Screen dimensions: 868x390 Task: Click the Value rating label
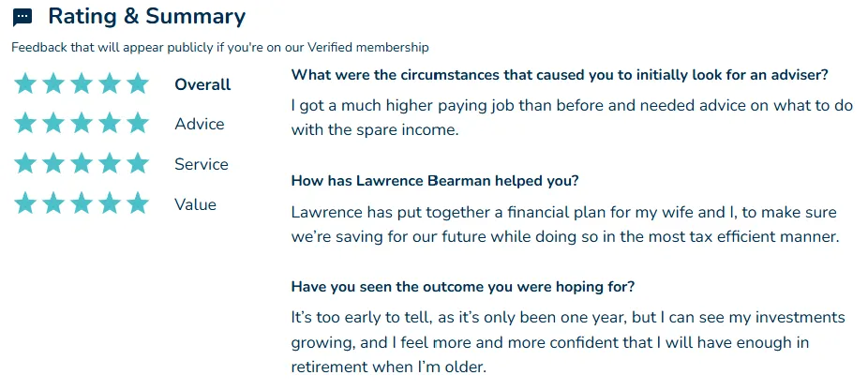[195, 204]
